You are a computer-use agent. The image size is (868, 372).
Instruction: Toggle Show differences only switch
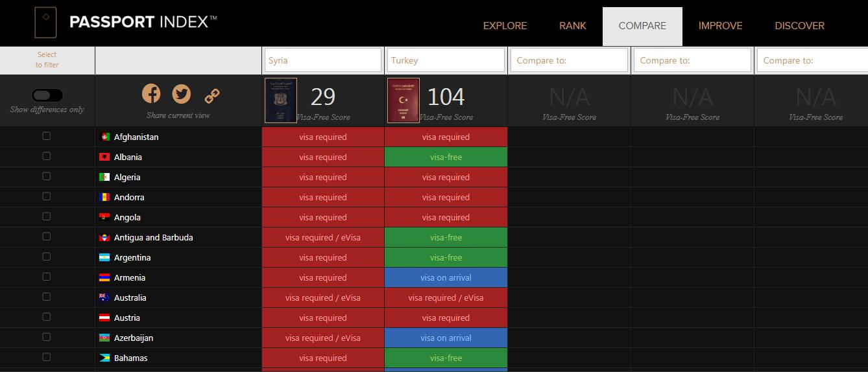47,95
